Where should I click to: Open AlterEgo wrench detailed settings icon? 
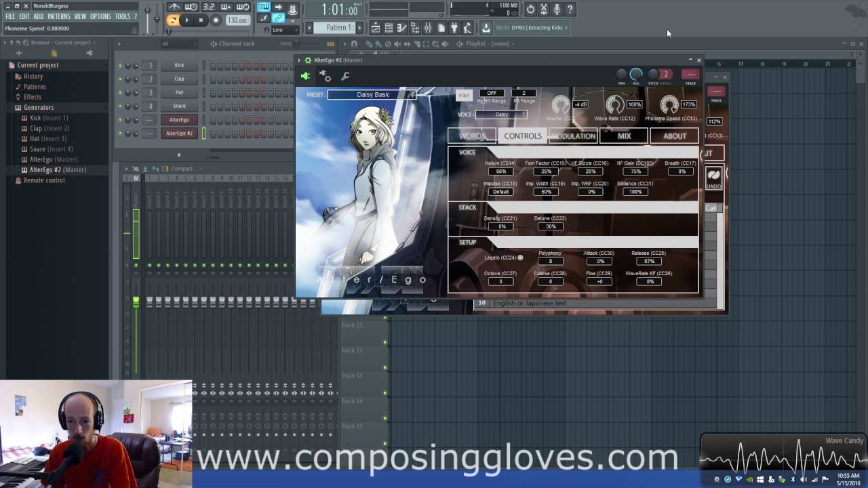tap(345, 77)
